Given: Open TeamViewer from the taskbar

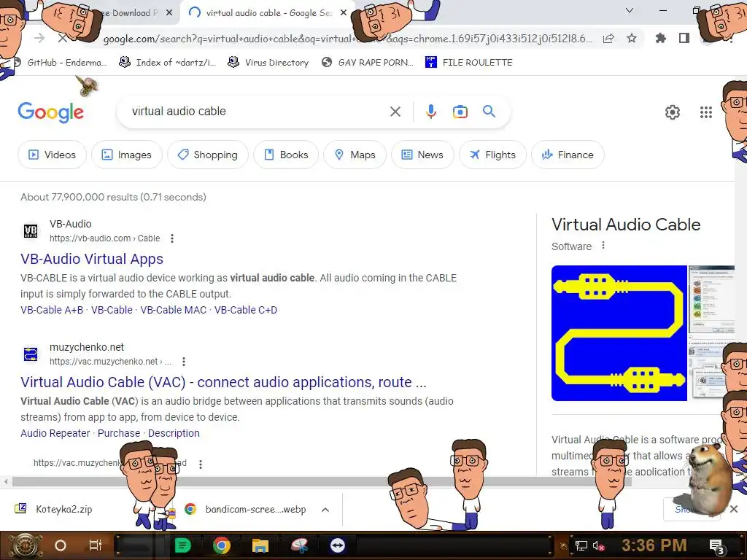Looking at the screenshot, I should tap(338, 545).
